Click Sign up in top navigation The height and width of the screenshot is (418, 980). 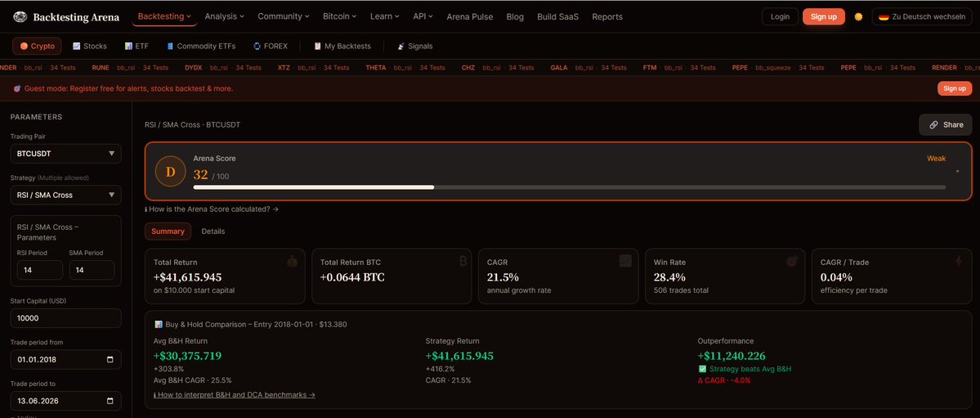pos(824,17)
